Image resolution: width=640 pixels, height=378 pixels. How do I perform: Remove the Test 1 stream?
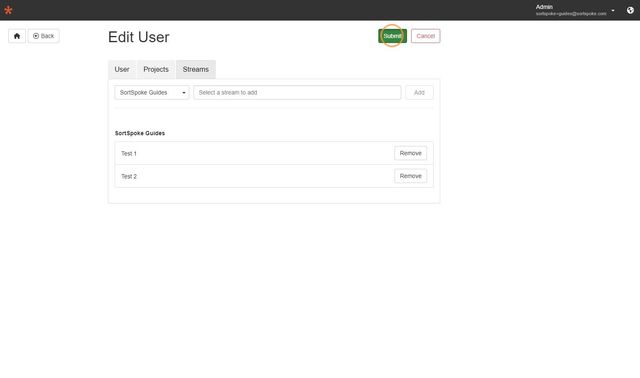pyautogui.click(x=411, y=153)
